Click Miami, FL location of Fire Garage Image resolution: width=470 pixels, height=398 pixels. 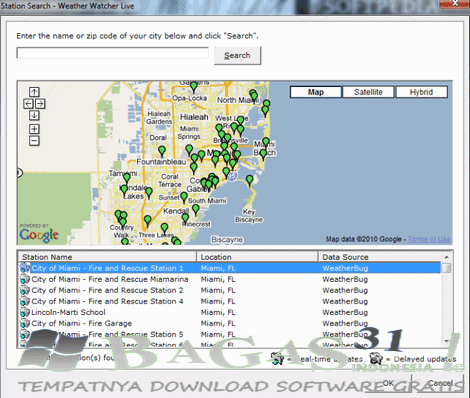point(218,323)
